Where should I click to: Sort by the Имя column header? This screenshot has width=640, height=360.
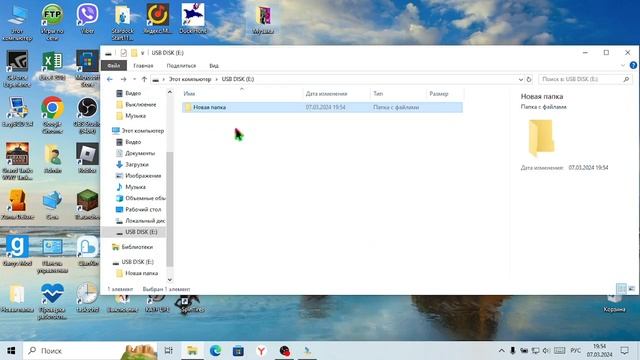(242, 93)
